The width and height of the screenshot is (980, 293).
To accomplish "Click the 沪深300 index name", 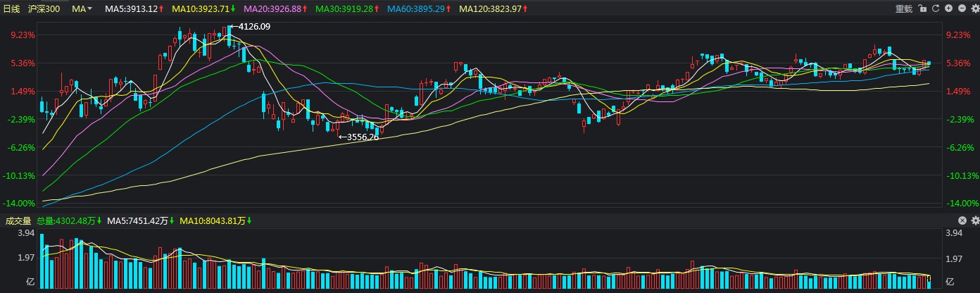I will click(x=44, y=8).
